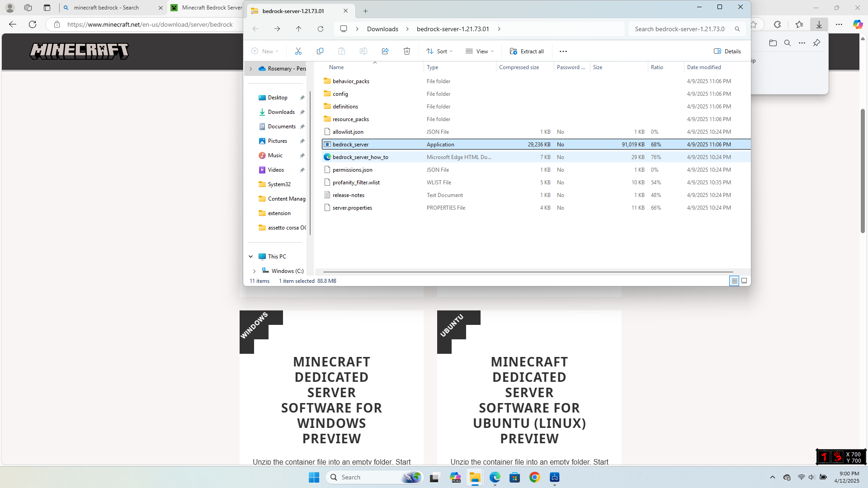The image size is (868, 488).
Task: Select the server.properties file
Action: click(536, 208)
